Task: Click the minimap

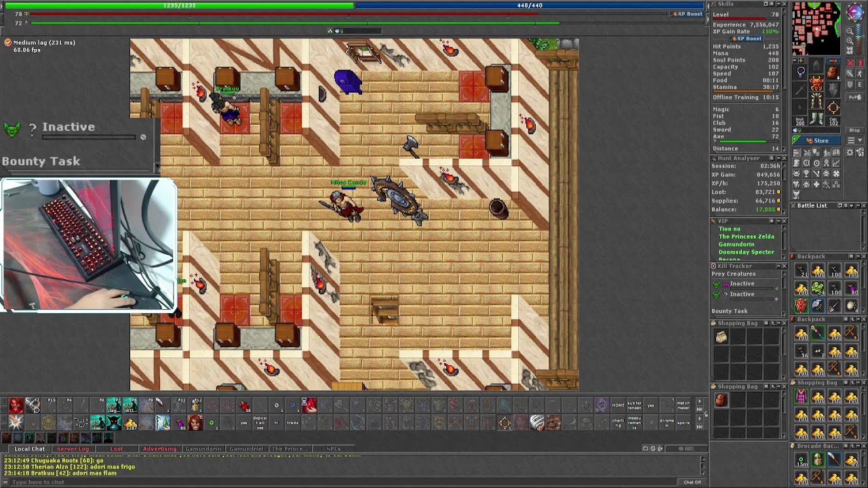Action: (x=816, y=28)
